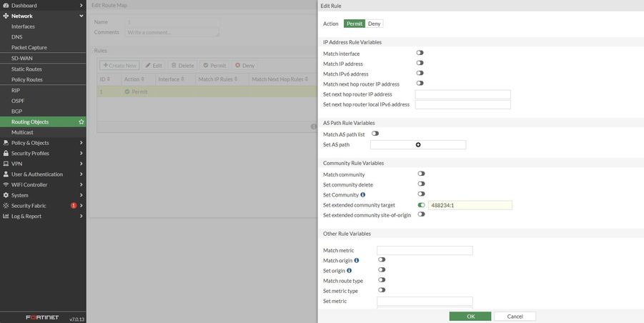Click Set next hop router IP address field
Image resolution: width=644 pixels, height=323 pixels.
click(463, 94)
